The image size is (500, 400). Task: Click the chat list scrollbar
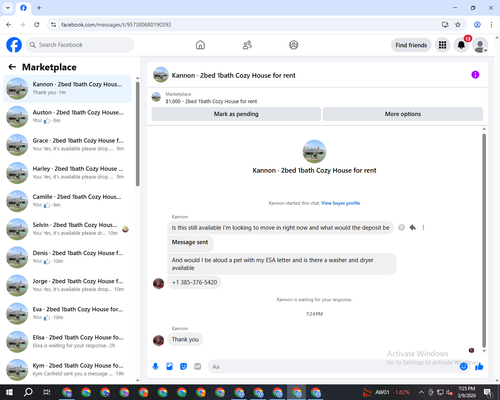click(x=138, y=133)
